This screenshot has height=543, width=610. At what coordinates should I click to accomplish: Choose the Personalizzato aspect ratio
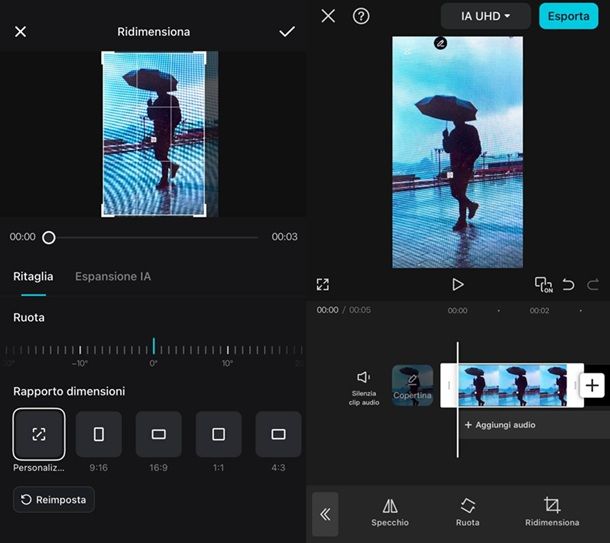(39, 434)
